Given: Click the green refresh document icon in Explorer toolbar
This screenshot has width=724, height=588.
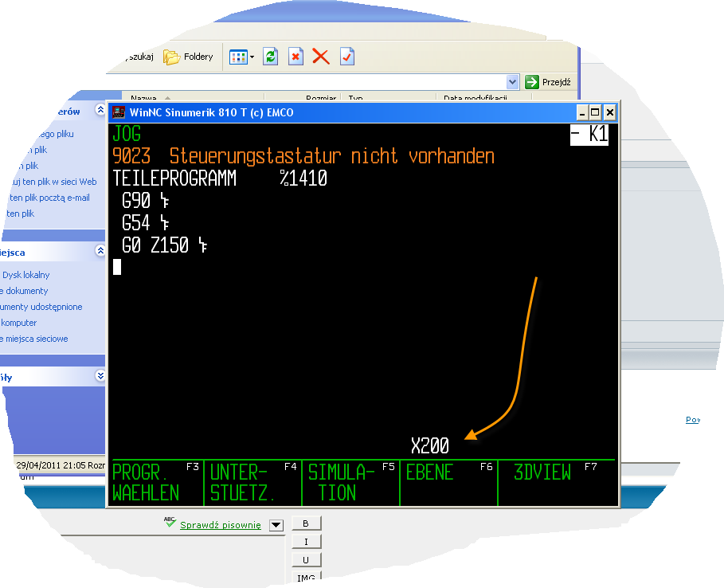Looking at the screenshot, I should pos(271,57).
